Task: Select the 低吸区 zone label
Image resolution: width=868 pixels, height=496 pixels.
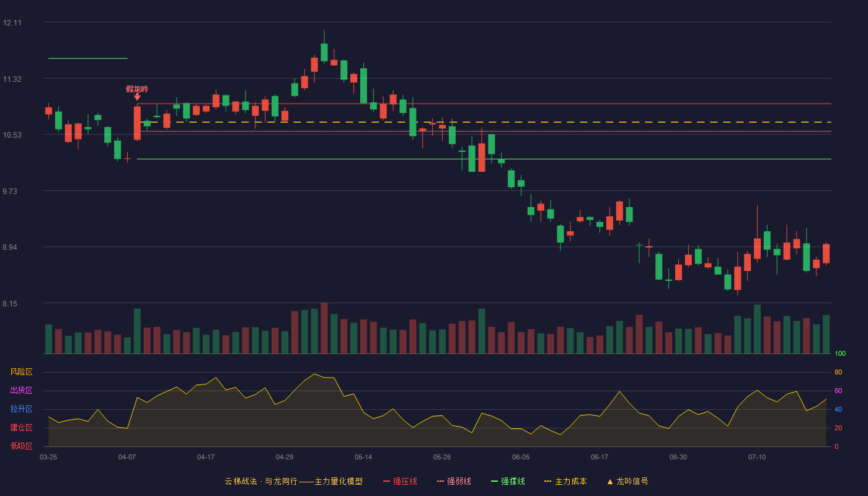Action: [x=21, y=446]
